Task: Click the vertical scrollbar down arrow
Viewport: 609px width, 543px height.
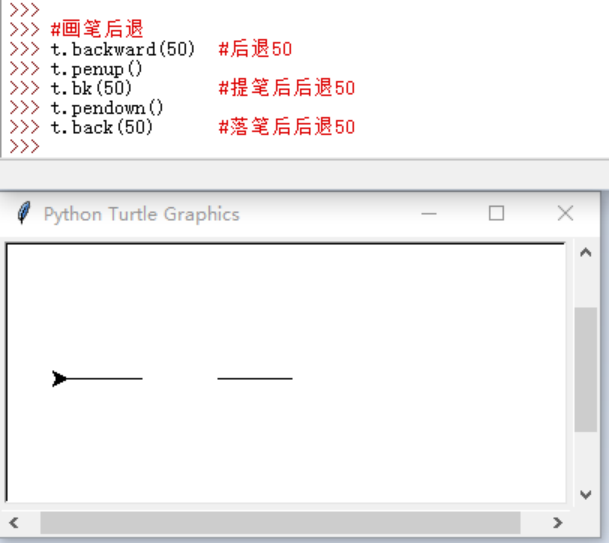Action: coord(585,494)
